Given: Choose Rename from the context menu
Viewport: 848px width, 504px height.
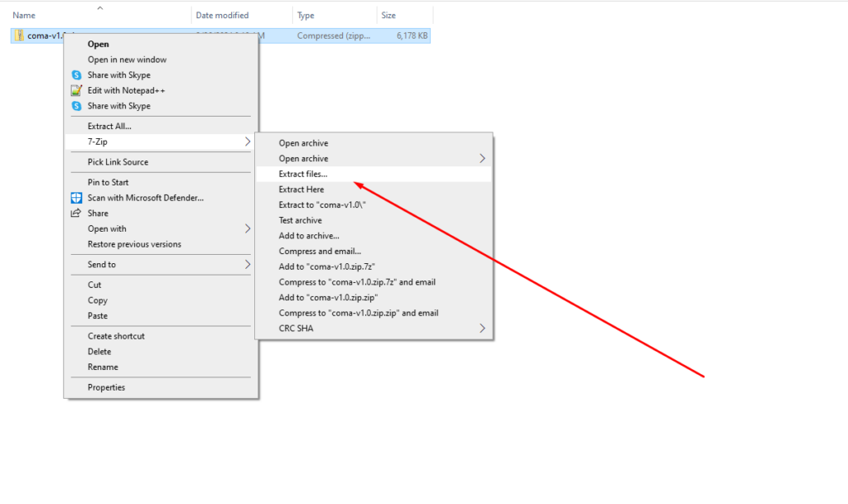Looking at the screenshot, I should coord(103,367).
